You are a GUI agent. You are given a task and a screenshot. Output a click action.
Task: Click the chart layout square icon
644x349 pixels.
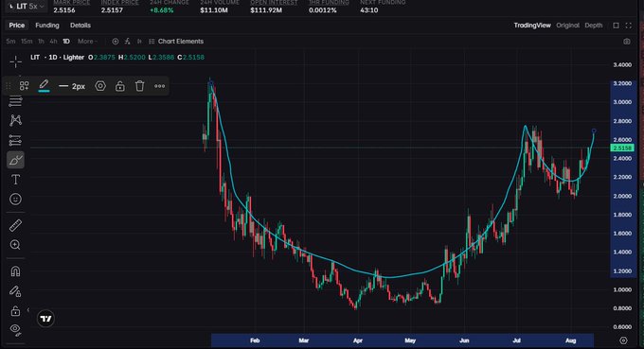(617, 26)
